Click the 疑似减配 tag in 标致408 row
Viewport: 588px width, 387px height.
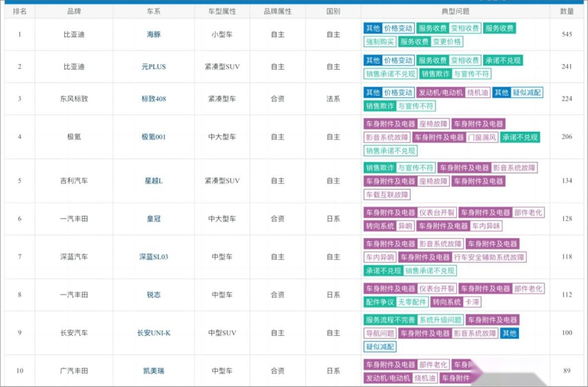(x=527, y=92)
